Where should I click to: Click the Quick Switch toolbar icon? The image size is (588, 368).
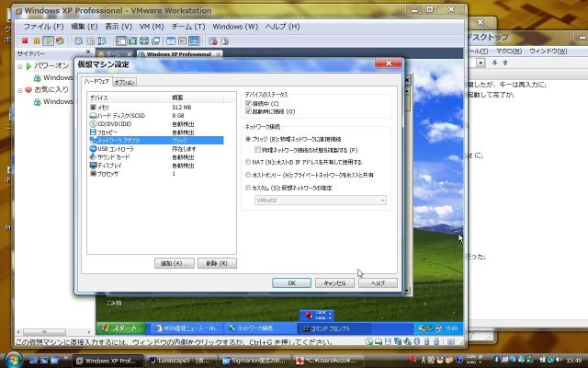coord(132,40)
